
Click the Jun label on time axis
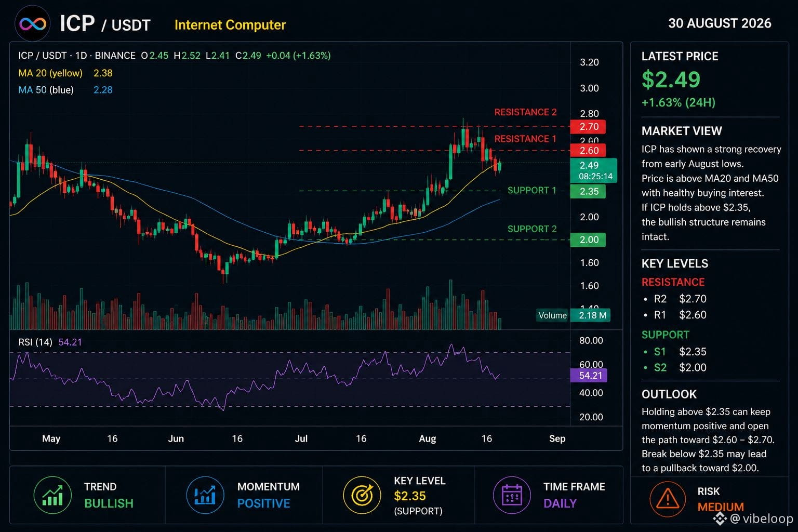(176, 438)
